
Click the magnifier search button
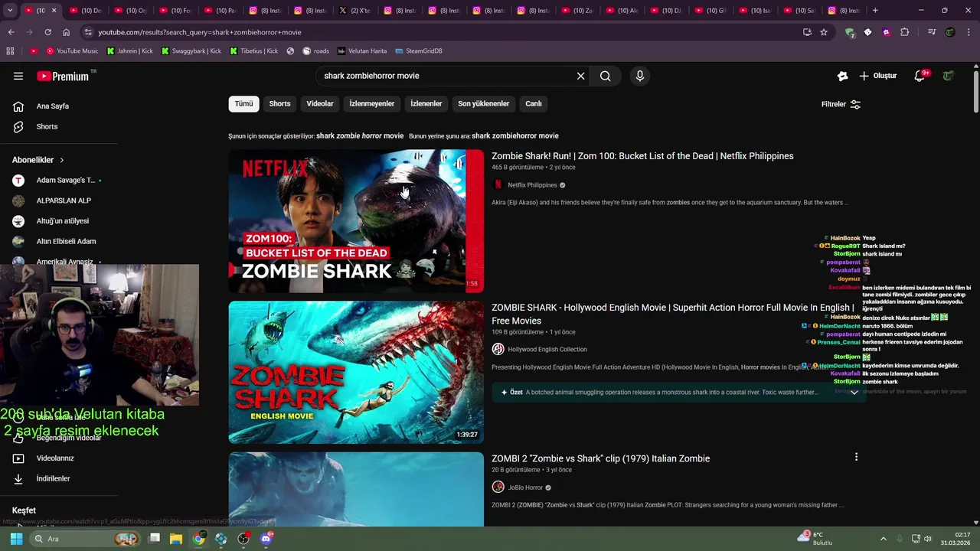pos(606,76)
